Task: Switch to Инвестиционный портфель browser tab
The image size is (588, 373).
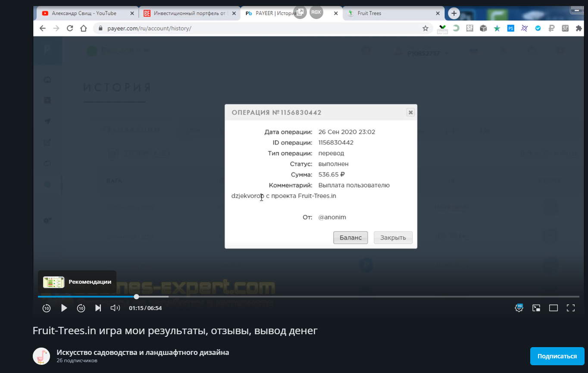Action: pyautogui.click(x=190, y=13)
